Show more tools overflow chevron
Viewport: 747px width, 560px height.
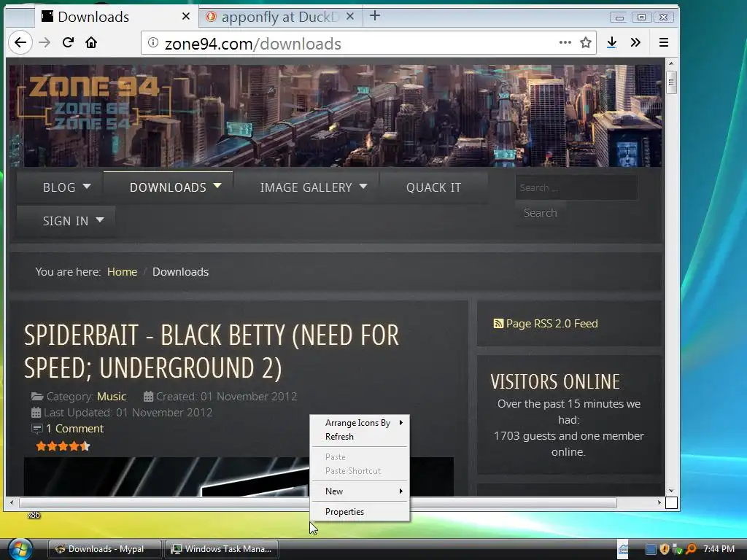[635, 43]
